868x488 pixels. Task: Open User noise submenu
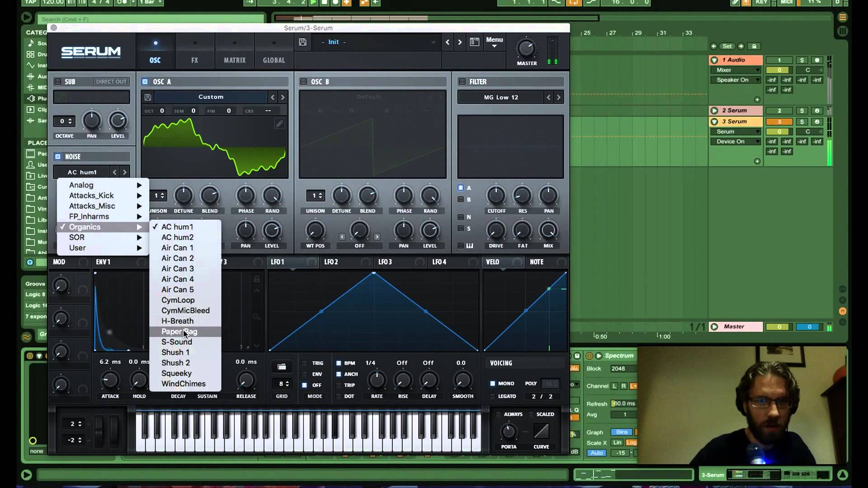click(103, 248)
